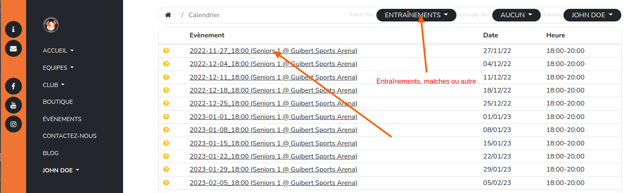Expand the EQUIPES sidebar menu

point(58,68)
